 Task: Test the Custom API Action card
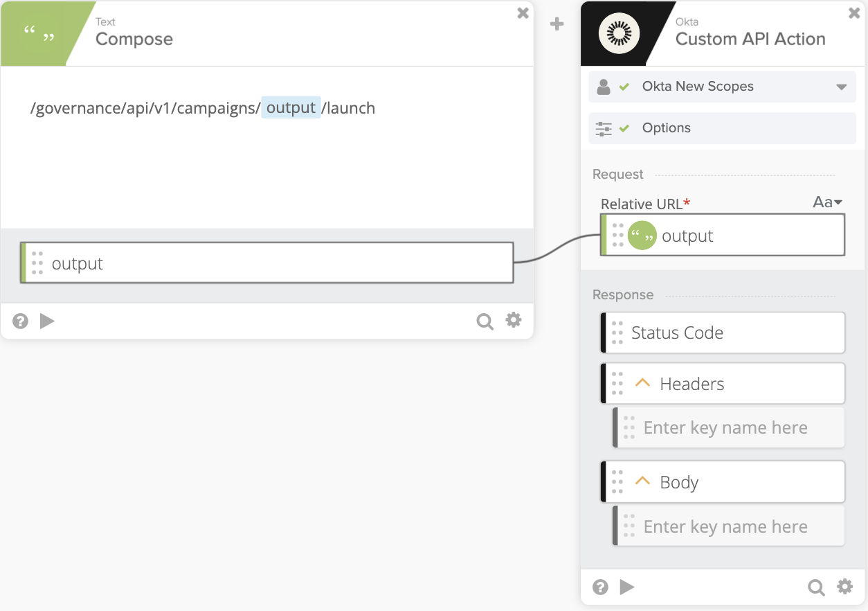627,587
